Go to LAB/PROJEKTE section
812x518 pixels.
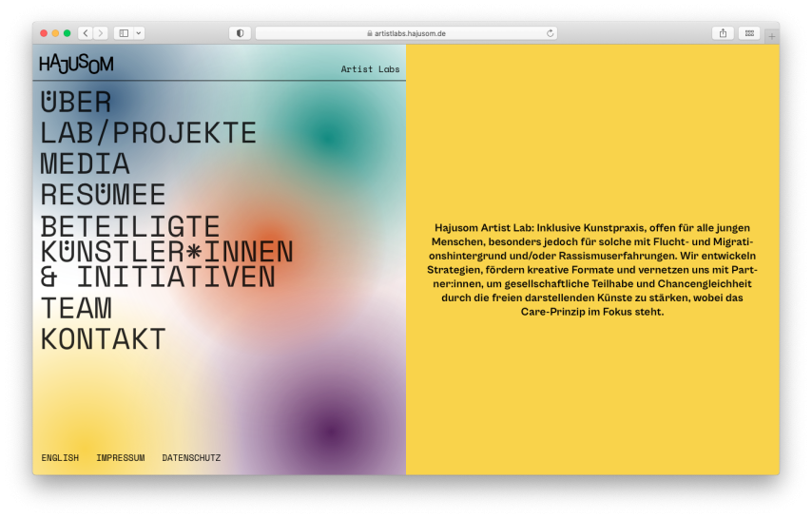coord(148,133)
